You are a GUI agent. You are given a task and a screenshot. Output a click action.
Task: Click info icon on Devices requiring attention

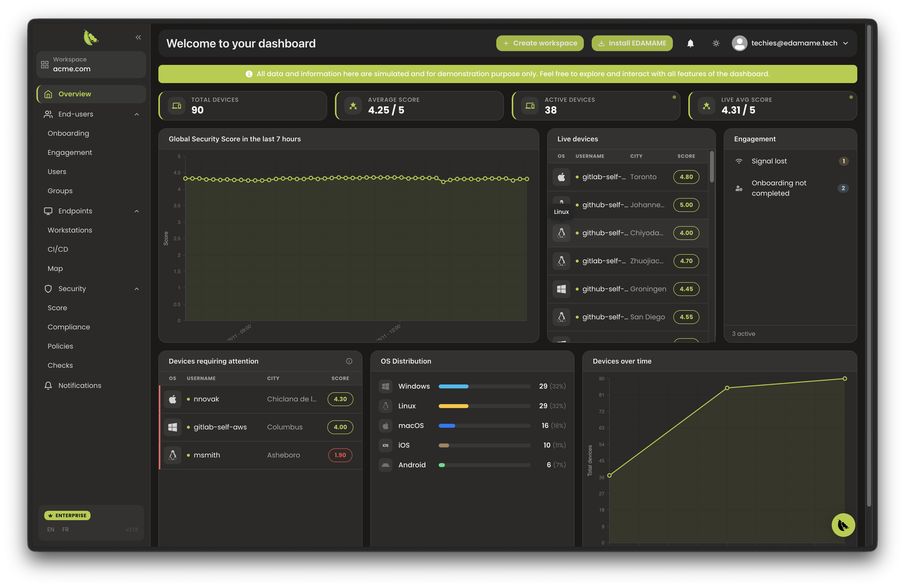349,361
